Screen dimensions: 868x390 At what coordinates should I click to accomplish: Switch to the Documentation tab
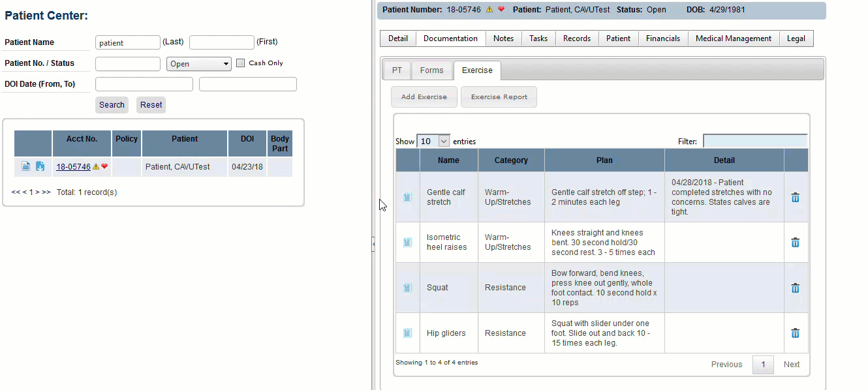[450, 38]
